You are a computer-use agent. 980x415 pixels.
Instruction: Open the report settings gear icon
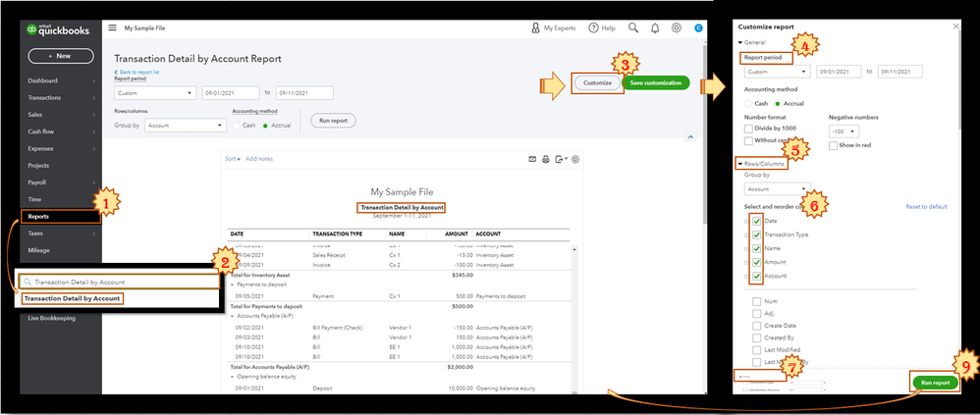(x=575, y=159)
